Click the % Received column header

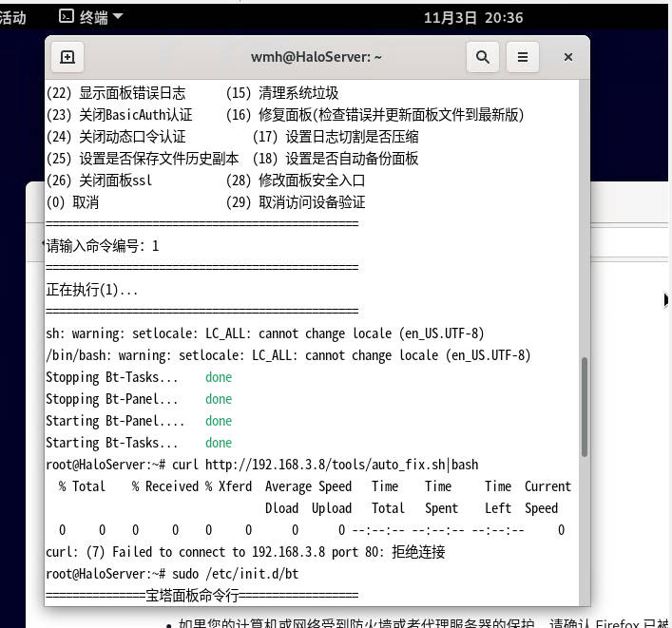[x=165, y=486]
